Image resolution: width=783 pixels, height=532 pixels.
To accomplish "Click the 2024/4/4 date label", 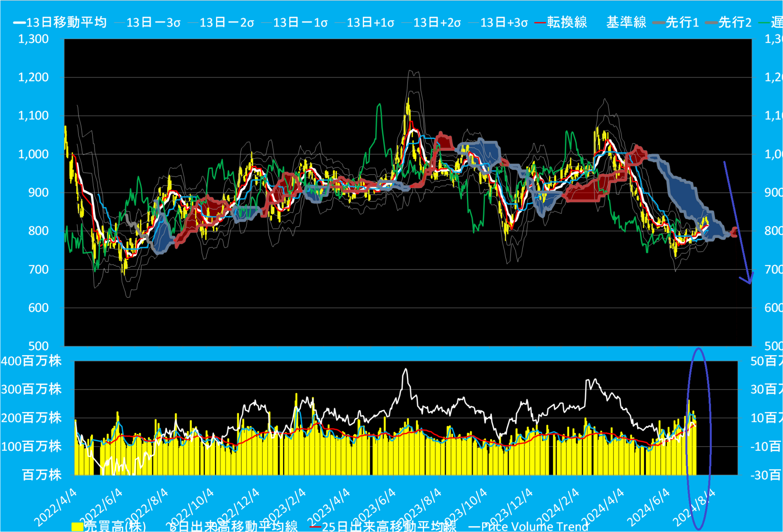I will pyautogui.click(x=602, y=508).
